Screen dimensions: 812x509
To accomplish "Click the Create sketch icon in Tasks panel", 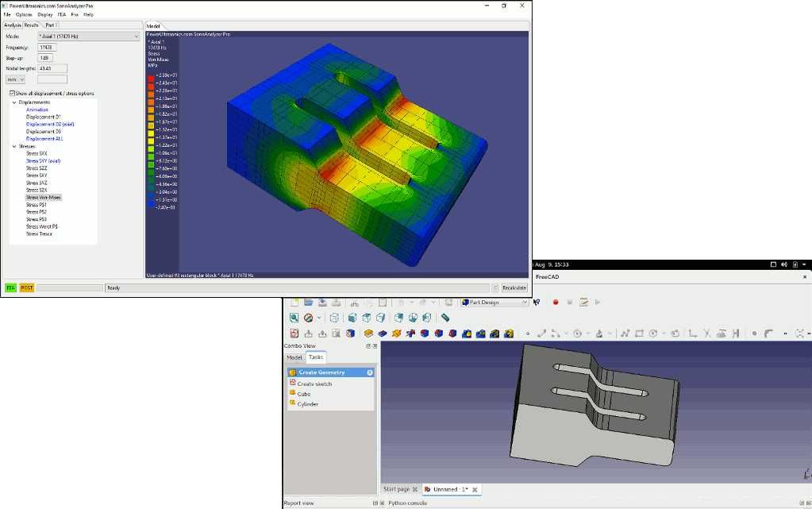I will (293, 383).
